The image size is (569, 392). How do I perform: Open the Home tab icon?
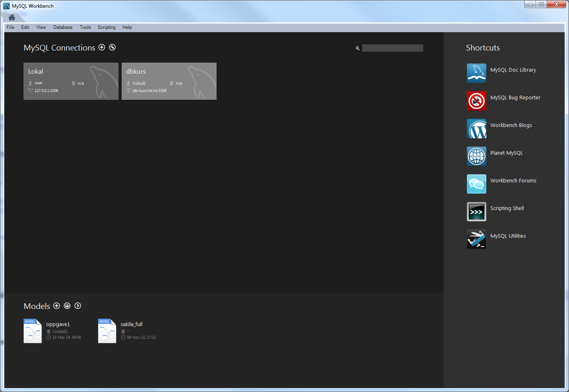coord(12,18)
